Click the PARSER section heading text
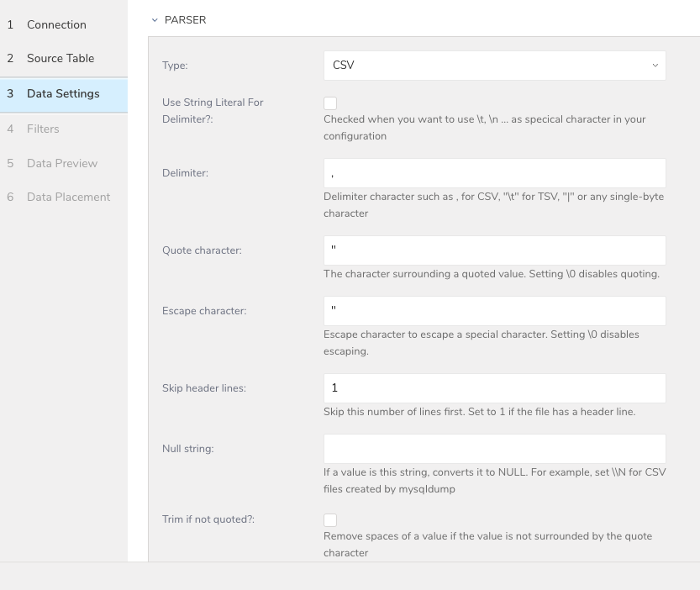Viewport: 700px width, 590px height. tap(185, 20)
